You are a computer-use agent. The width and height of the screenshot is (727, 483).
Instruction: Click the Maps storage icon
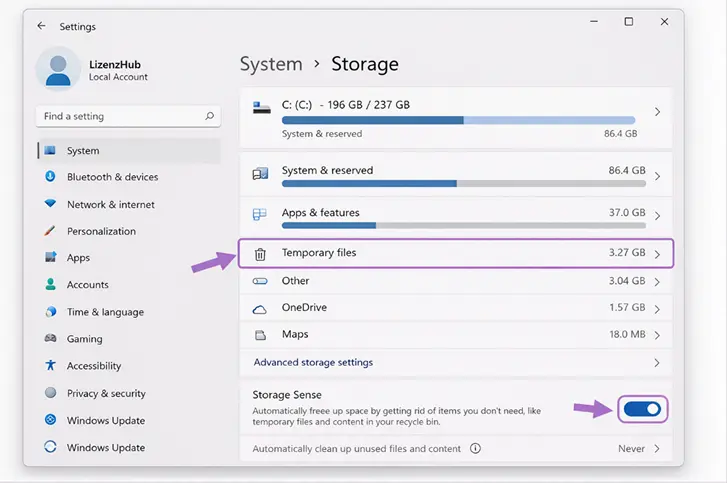pos(261,335)
